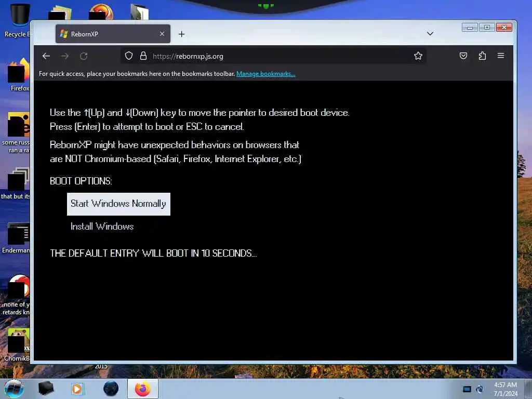
Task: View site security via padlock icon
Action: tap(143, 56)
